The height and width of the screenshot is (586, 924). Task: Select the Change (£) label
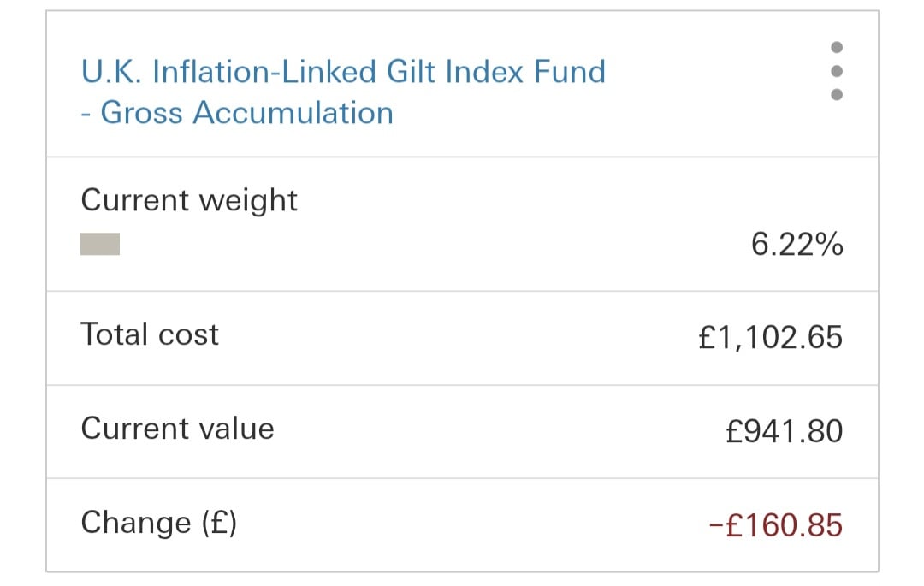pos(158,523)
